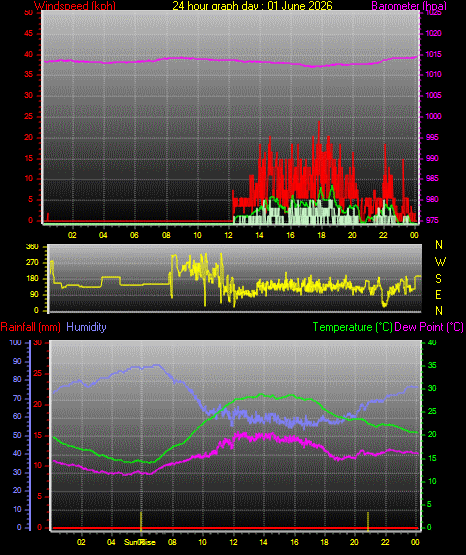Viewport: 466px width, 555px height.
Task: Click the "35" value on the green temperature axis
Action: [x=432, y=365]
